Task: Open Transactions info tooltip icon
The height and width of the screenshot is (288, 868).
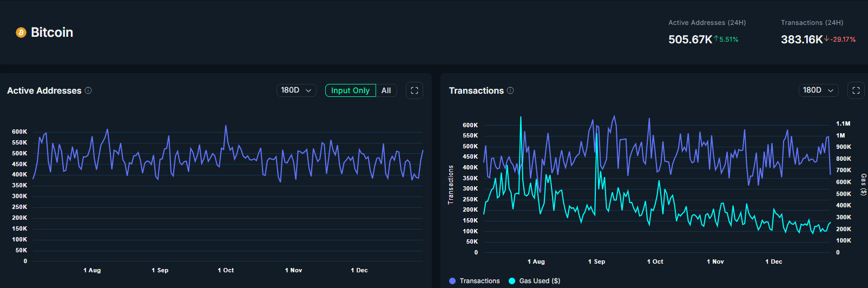Action: [x=510, y=90]
